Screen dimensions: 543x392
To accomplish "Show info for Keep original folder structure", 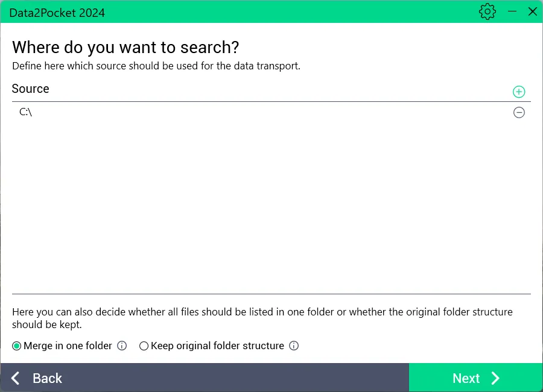I will point(294,346).
